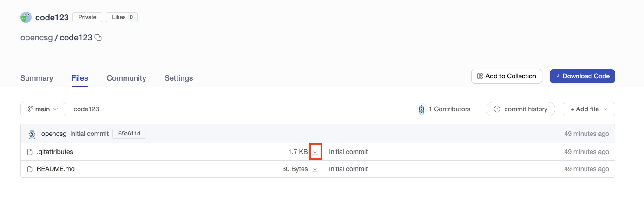Click the download icon for README.md
This screenshot has height=206, width=644.
click(x=315, y=169)
